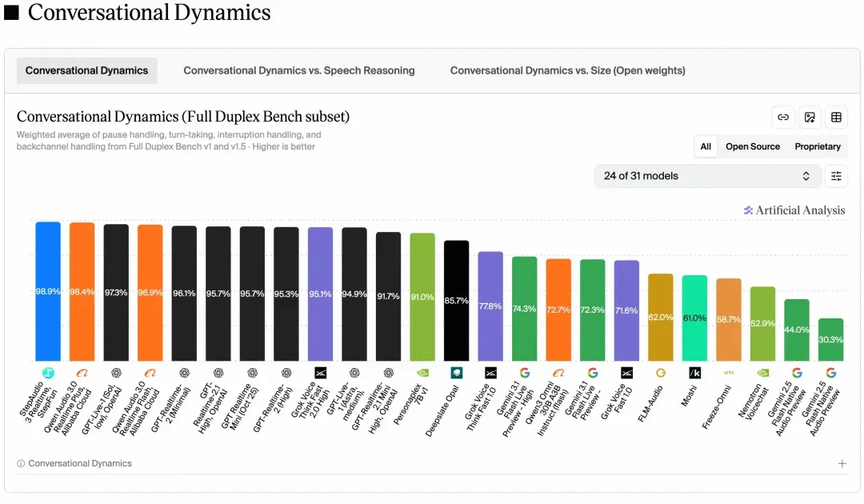This screenshot has width=864, height=504.
Task: Click the StepFun logo below the blue bar
Action: click(x=48, y=373)
